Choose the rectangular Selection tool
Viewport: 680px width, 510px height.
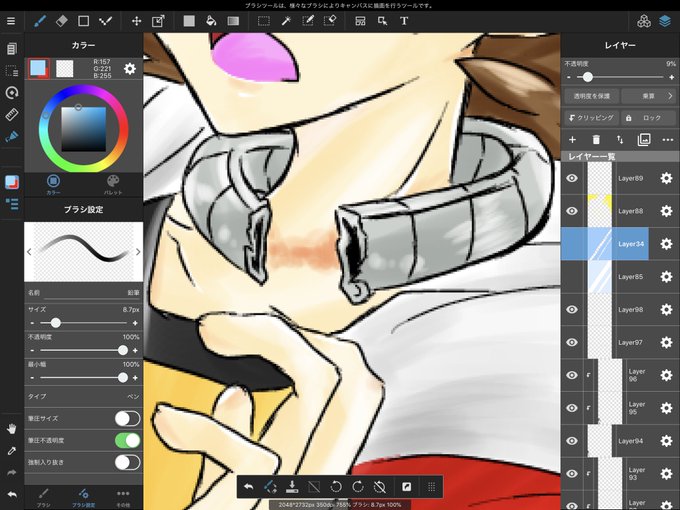pyautogui.click(x=264, y=21)
